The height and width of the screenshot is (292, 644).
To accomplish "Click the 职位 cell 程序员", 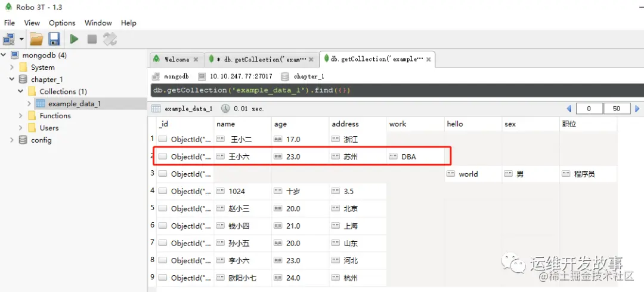I will [x=588, y=174].
